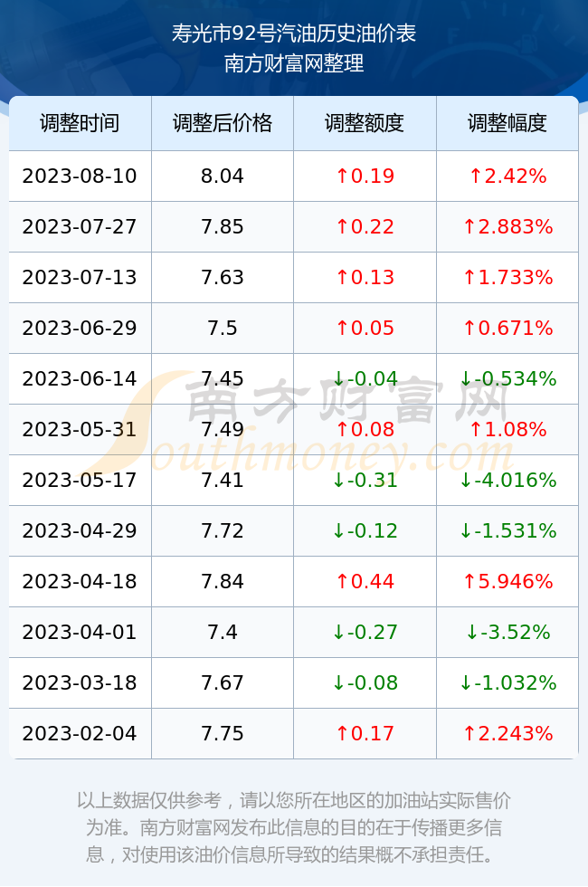This screenshot has height=887, width=588.
Task: Click the red ↑0.19 adjustment value
Action: (x=365, y=176)
